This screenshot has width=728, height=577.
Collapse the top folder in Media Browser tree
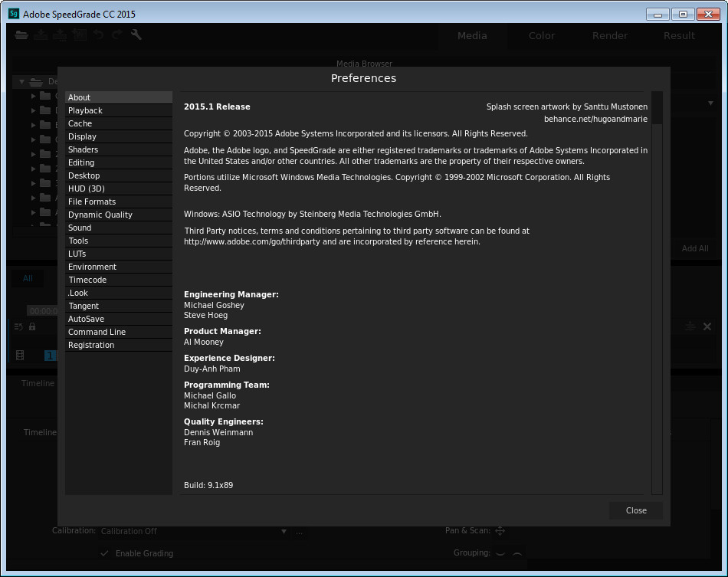click(x=21, y=82)
